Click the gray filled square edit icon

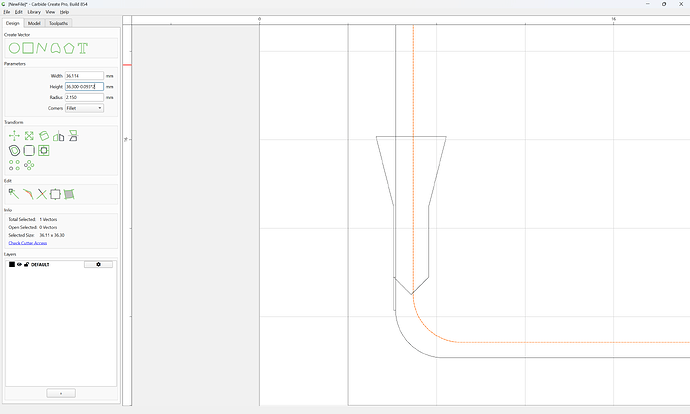point(69,194)
